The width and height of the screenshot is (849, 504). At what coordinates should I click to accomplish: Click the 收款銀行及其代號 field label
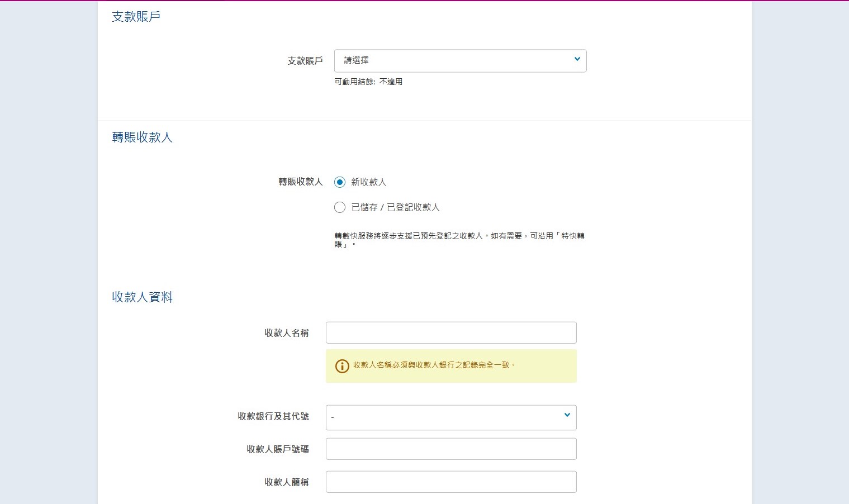pos(273,416)
